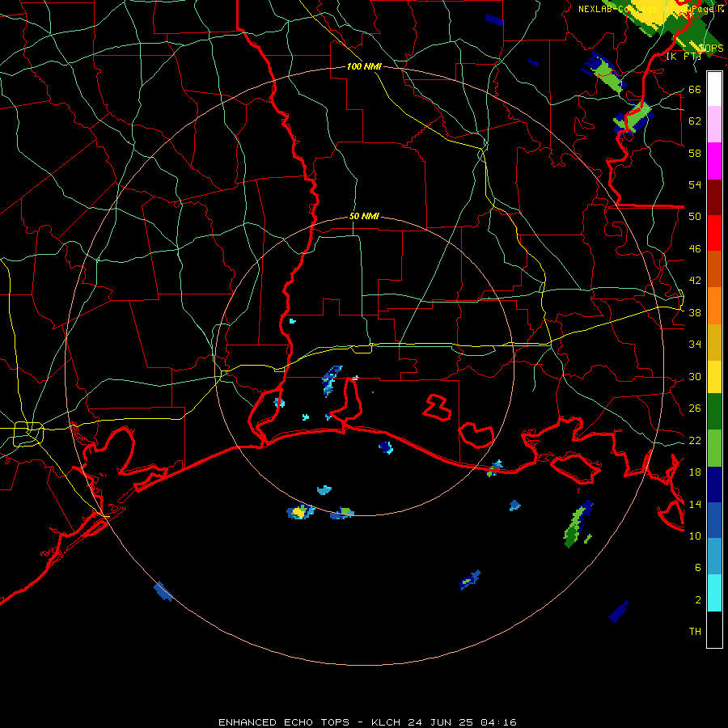Click the navy blue swatch in the color scale
Screen dimensions: 728x728
click(x=714, y=485)
